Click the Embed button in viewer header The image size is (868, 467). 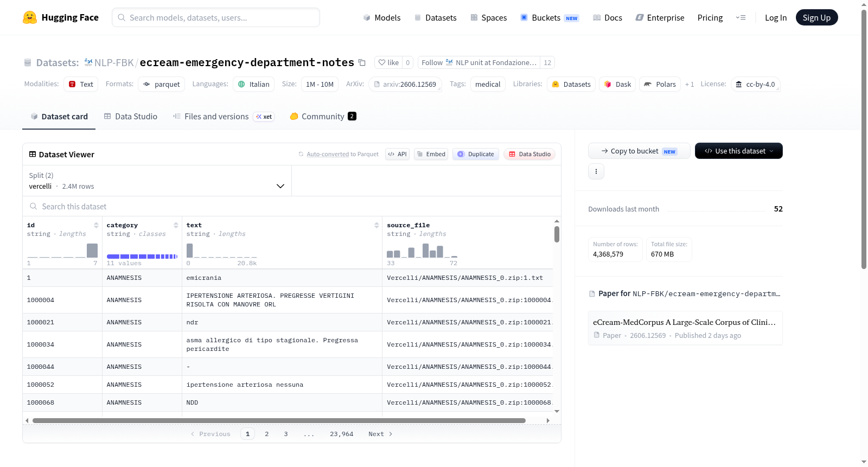431,154
